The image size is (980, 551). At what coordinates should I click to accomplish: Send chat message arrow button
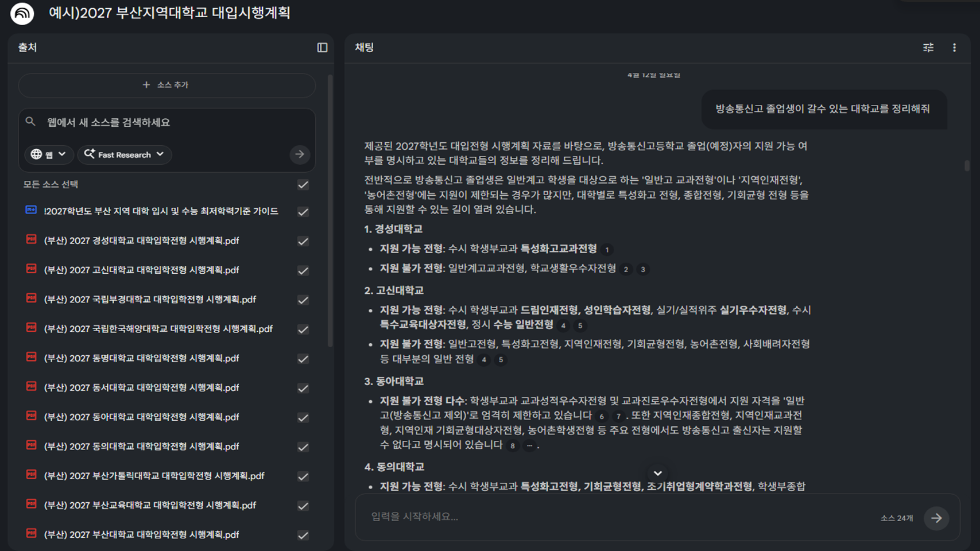[x=936, y=518]
